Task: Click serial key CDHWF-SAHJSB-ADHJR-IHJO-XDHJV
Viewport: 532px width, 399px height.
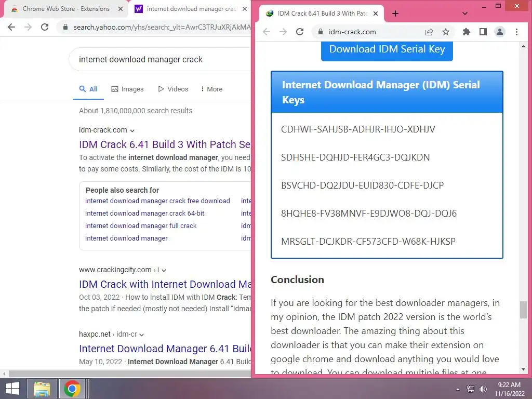Action: pos(358,129)
